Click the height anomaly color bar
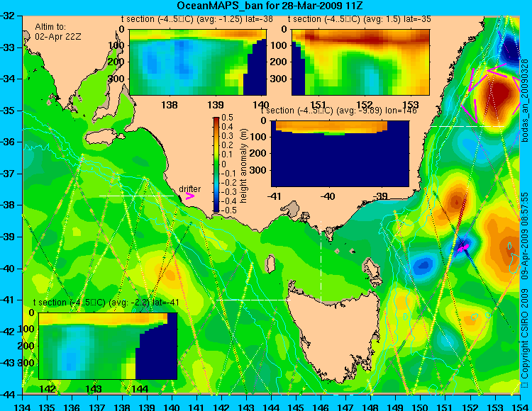Screen dimensions: 532x411 tap(216, 164)
